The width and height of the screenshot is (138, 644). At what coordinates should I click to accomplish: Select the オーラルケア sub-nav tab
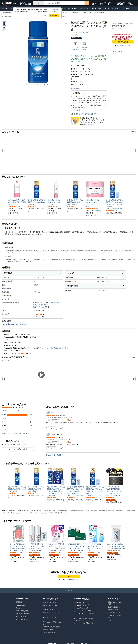click(76, 13)
